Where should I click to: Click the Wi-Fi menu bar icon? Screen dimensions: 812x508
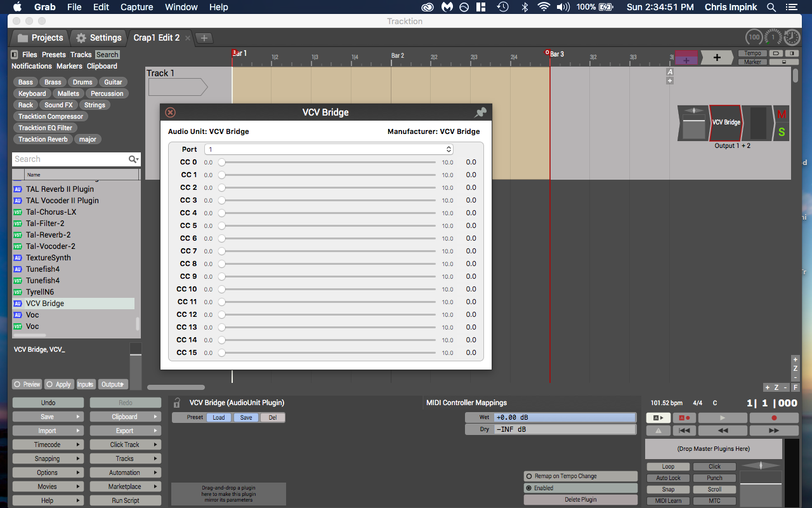[x=544, y=7]
